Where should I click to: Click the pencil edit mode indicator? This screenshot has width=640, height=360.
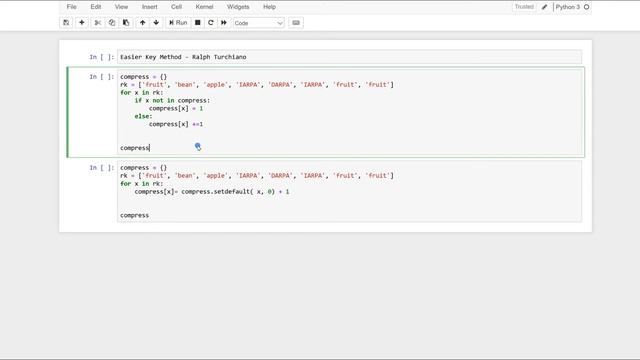coord(544,7)
